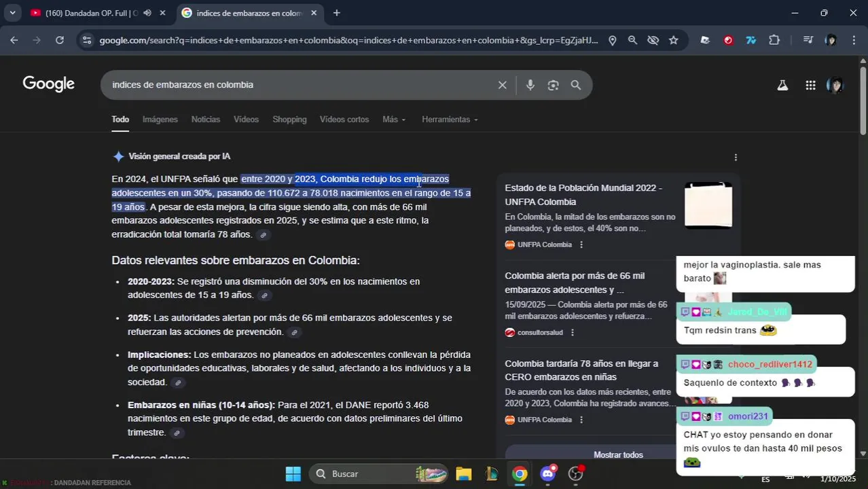The image size is (868, 489).
Task: Search by image with the Lens camera icon
Action: (553, 85)
